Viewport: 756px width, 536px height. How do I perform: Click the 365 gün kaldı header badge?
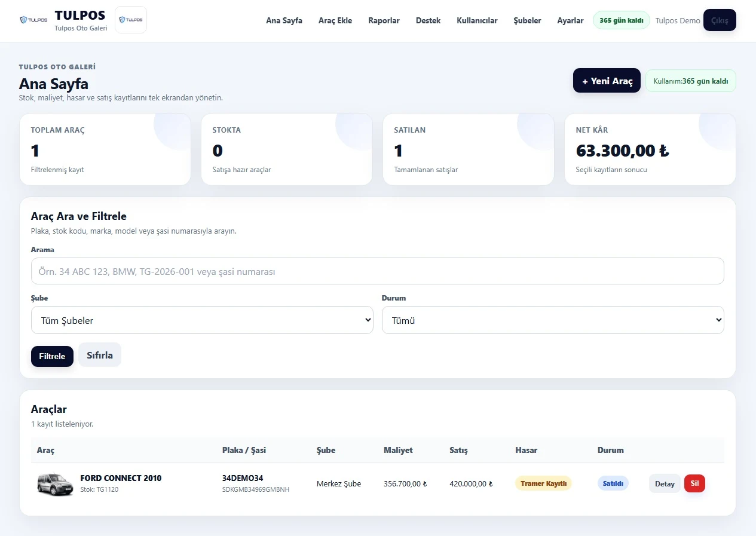[x=621, y=20]
